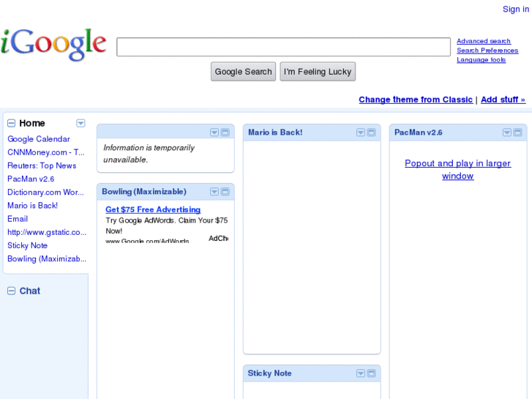Image resolution: width=532 pixels, height=399 pixels.
Task: Open Dictionary.com Word sidebar entry
Action: [x=45, y=193]
